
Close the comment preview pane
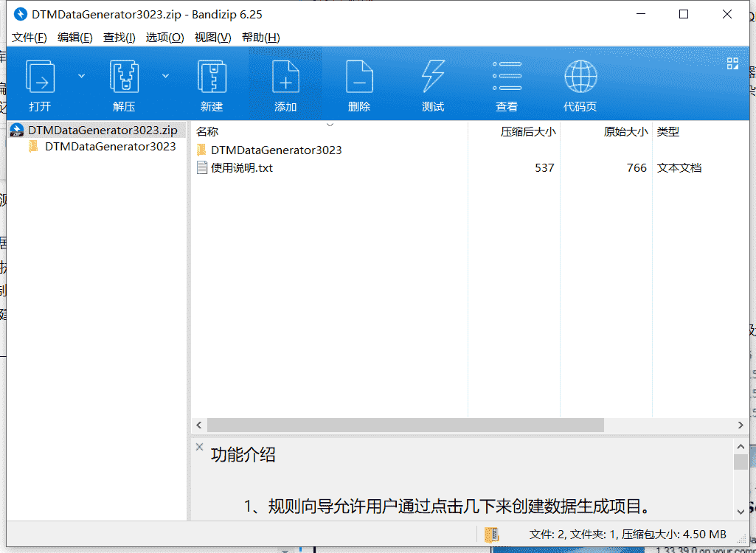pos(199,447)
